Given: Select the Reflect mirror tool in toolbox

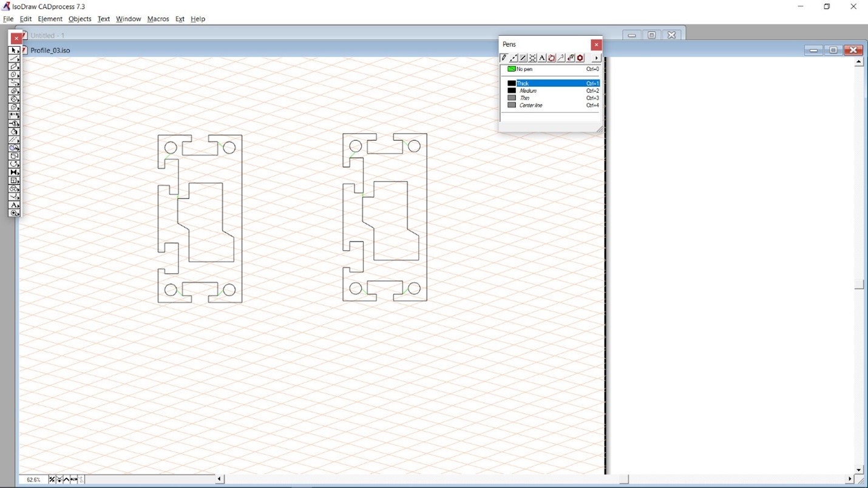Looking at the screenshot, I should [x=13, y=172].
